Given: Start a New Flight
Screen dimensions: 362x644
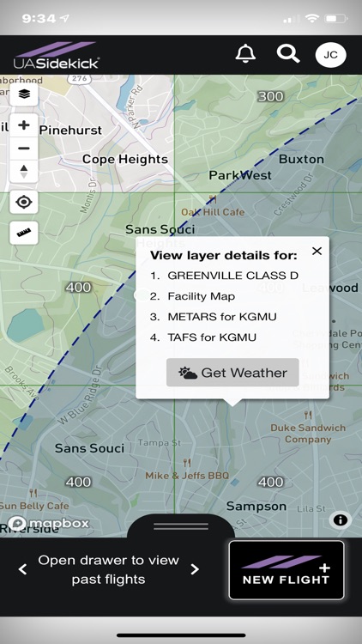Looking at the screenshot, I should [x=286, y=570].
